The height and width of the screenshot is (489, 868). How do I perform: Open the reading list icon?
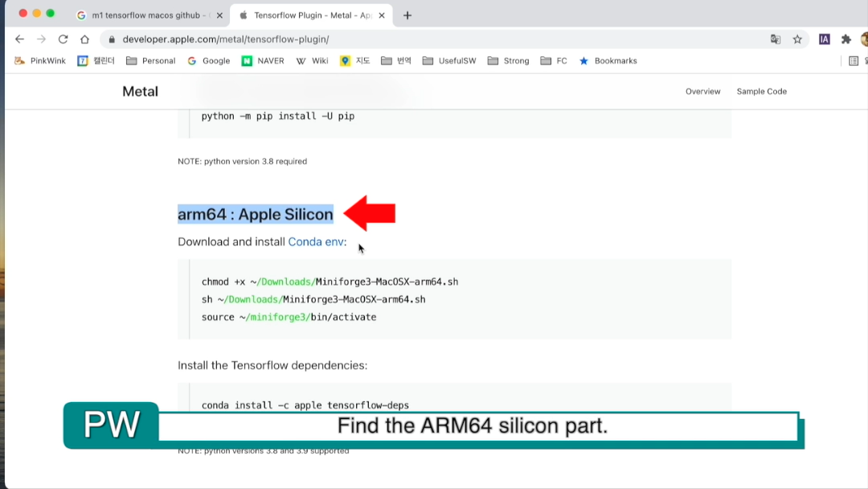point(854,61)
